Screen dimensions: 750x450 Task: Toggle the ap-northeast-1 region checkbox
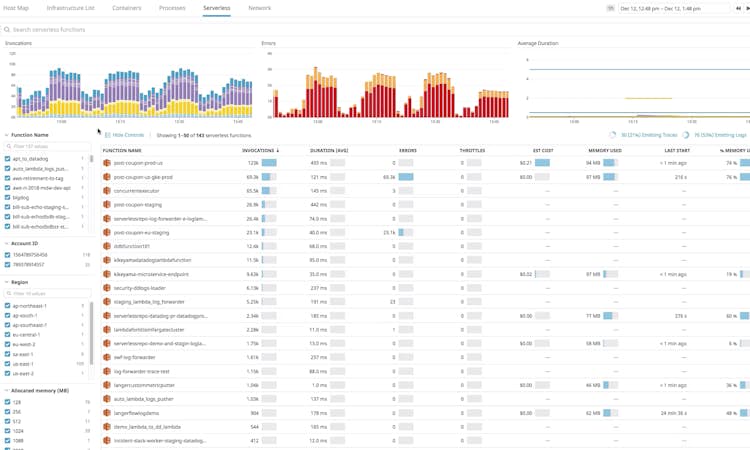point(8,306)
